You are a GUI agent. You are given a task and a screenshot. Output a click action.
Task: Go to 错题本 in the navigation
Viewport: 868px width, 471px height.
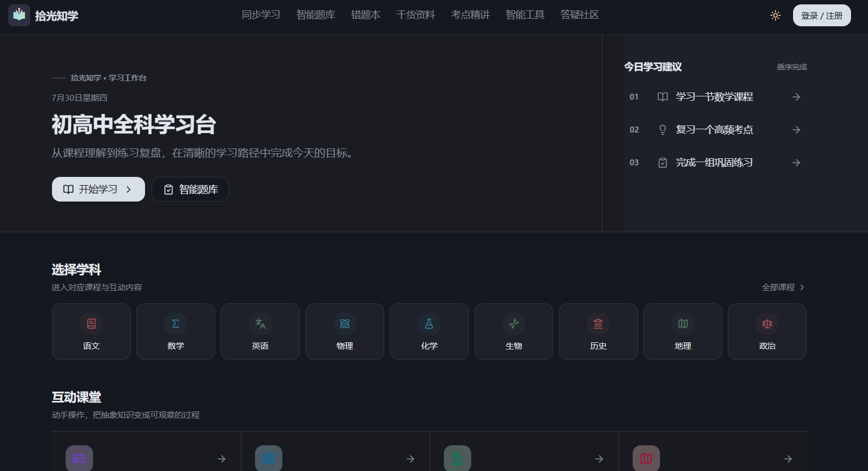coord(366,15)
